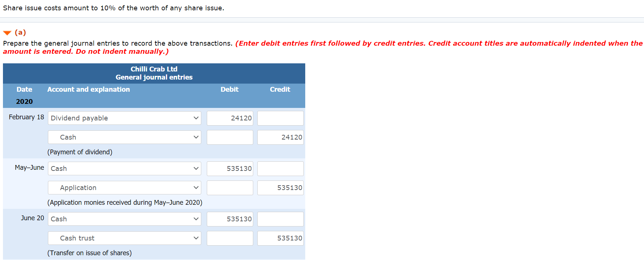Screen dimensions: 644x260
Task: Click the empty credit field for June 20 Cash
Action: pyautogui.click(x=281, y=219)
